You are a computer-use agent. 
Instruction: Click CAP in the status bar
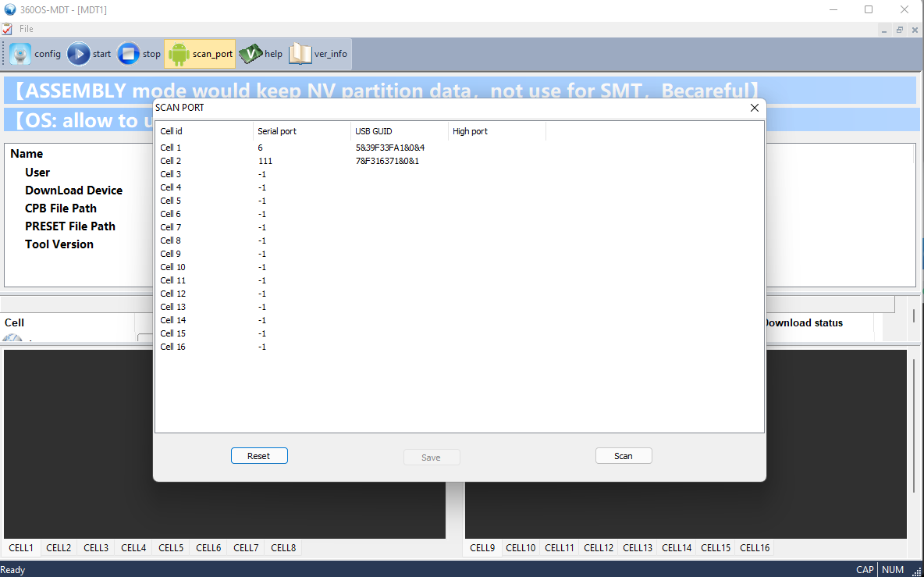(x=864, y=569)
